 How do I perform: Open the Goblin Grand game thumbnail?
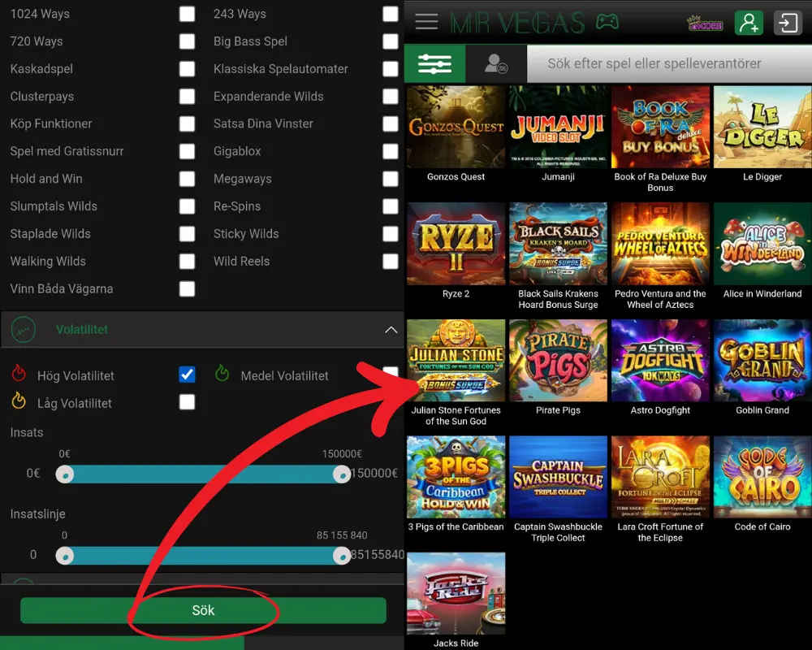[762, 360]
